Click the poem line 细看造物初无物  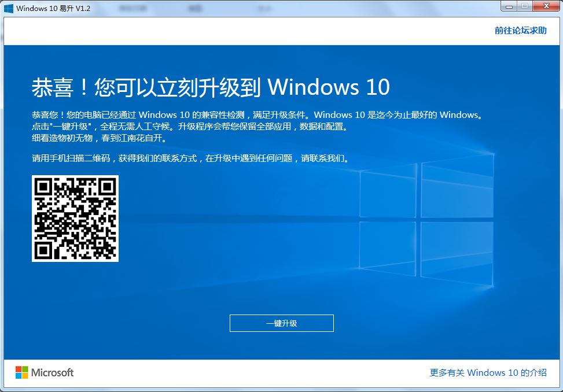pos(99,139)
